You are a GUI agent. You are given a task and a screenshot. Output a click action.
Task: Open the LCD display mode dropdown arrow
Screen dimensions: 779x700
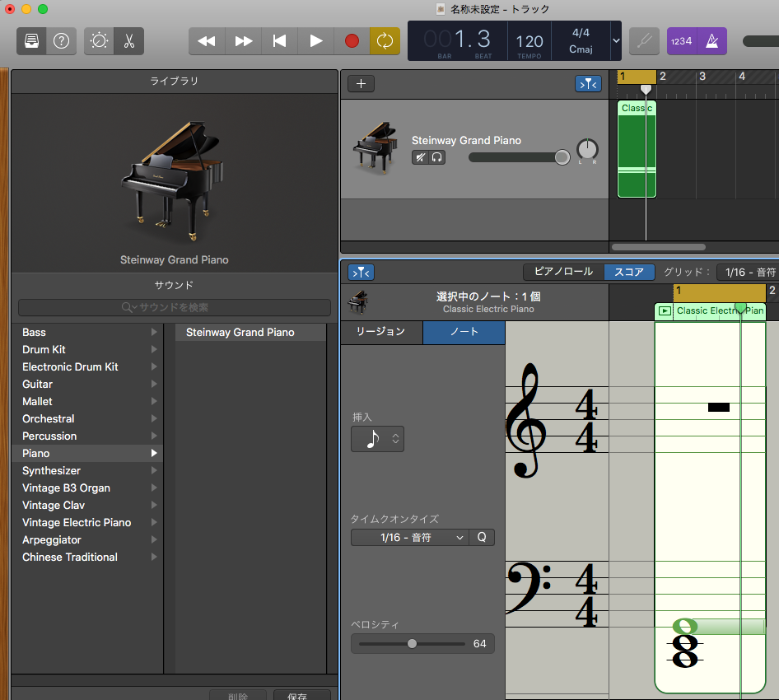point(616,40)
